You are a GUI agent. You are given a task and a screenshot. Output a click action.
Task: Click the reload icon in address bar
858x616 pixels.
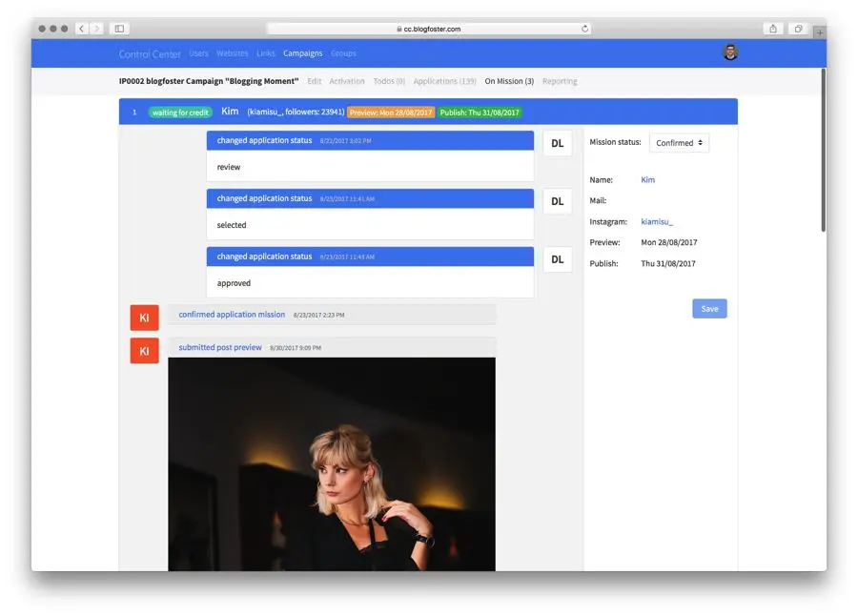point(584,29)
